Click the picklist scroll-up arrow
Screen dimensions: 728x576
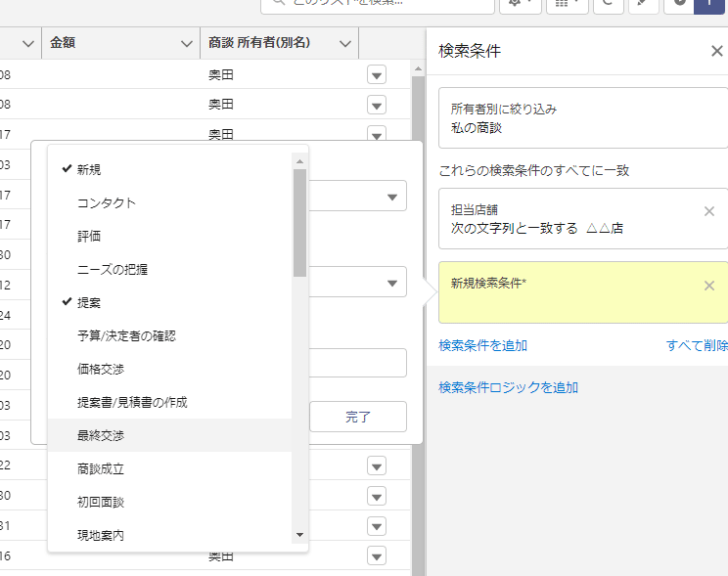click(x=300, y=161)
